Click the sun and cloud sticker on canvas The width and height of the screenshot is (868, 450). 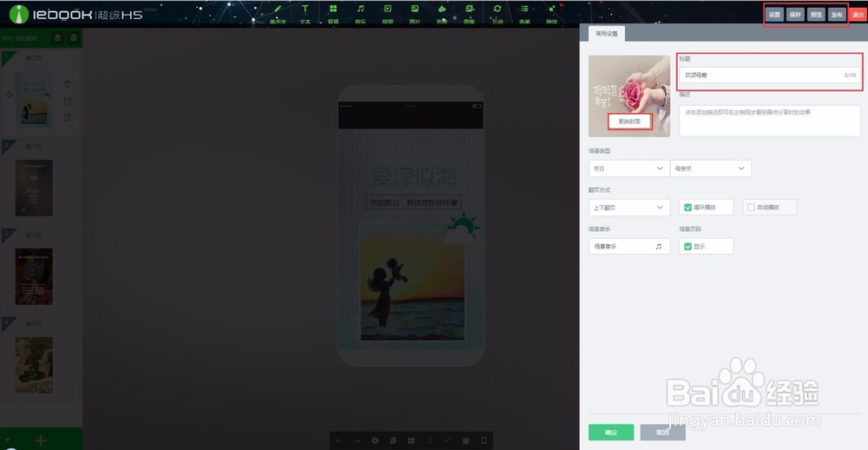[462, 228]
